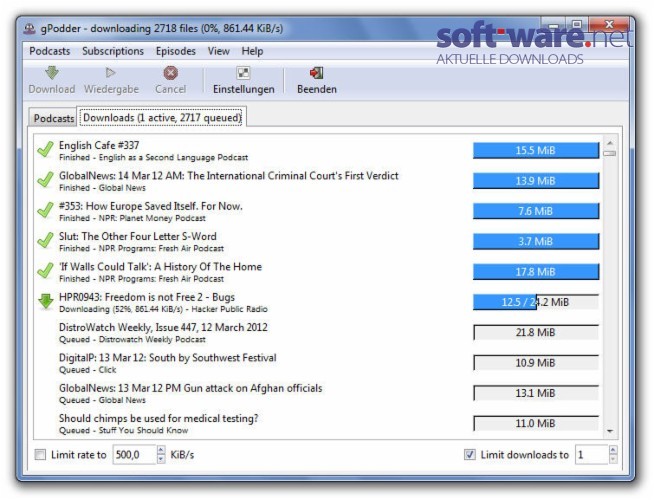Click Finished - English as a Second Language Podcast
This screenshot has width=654, height=500.
point(153,157)
